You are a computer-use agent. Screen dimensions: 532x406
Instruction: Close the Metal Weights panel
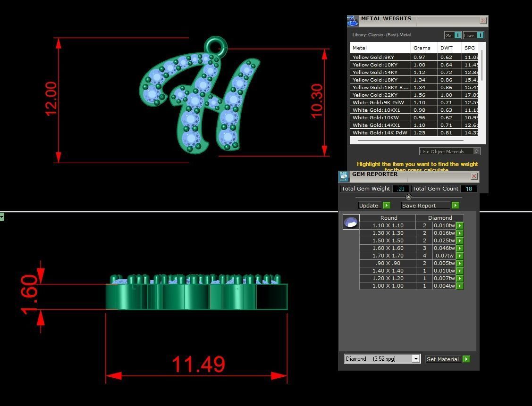[483, 21]
